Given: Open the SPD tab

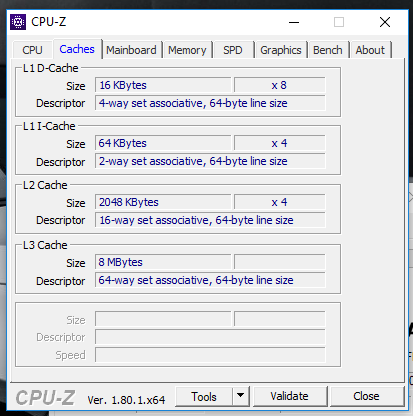Looking at the screenshot, I should point(233,50).
